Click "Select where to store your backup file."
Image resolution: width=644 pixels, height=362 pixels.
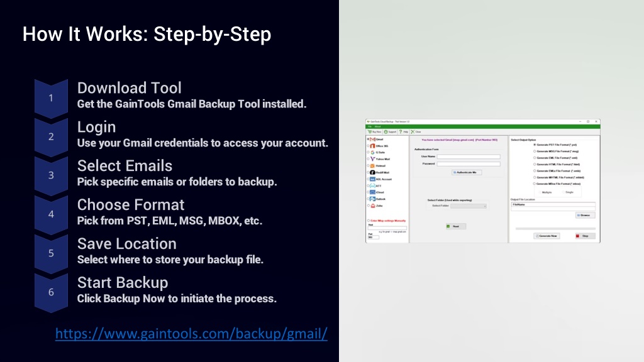click(x=170, y=260)
